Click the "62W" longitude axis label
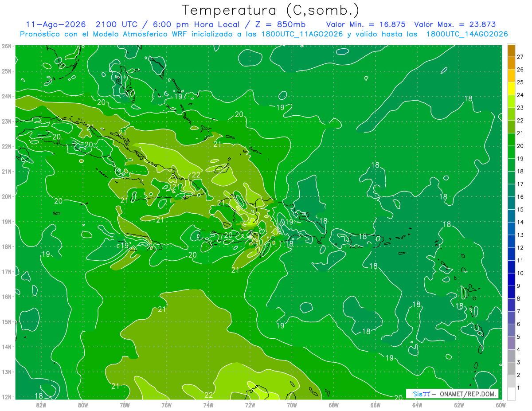 coord(459,404)
